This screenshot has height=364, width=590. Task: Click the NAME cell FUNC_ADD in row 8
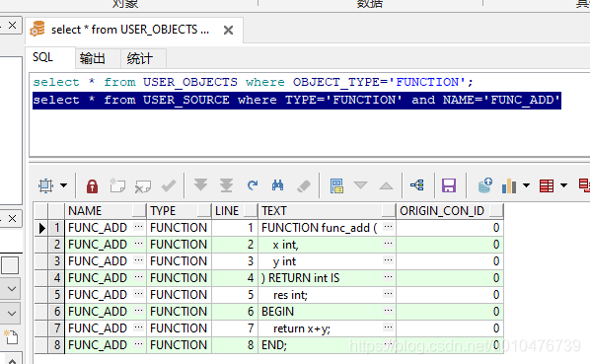106,345
